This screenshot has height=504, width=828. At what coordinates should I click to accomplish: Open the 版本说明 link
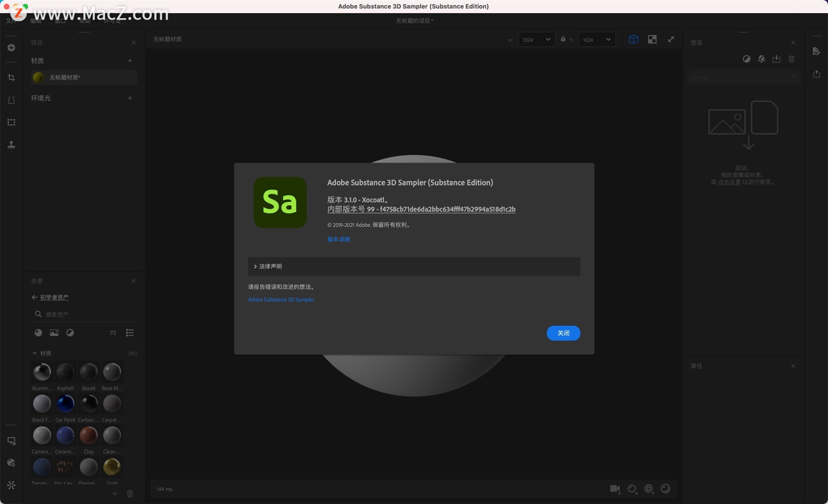pyautogui.click(x=339, y=239)
